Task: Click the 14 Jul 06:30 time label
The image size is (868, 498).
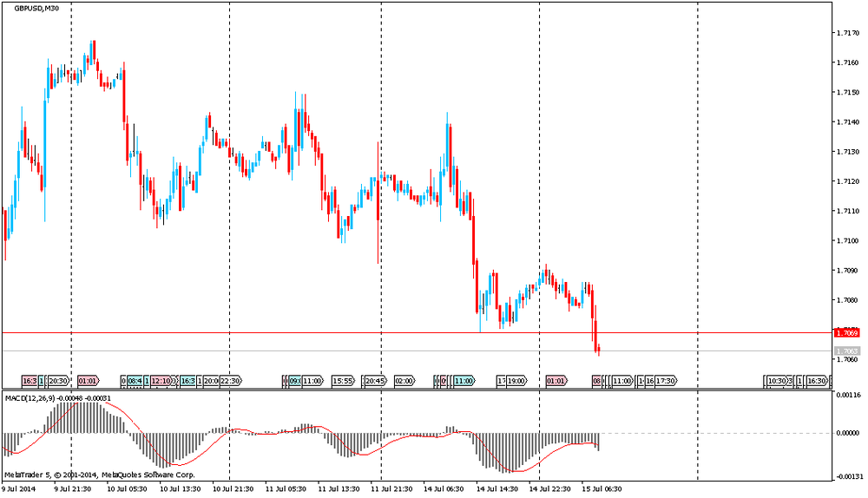Action: tap(444, 489)
